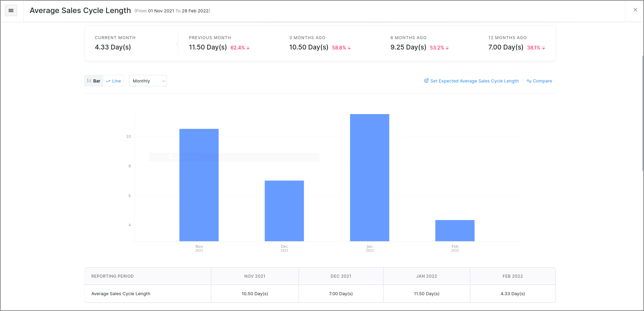Image resolution: width=644 pixels, height=311 pixels.
Task: Select the Nov 2021 bar in chart
Action: tap(199, 185)
